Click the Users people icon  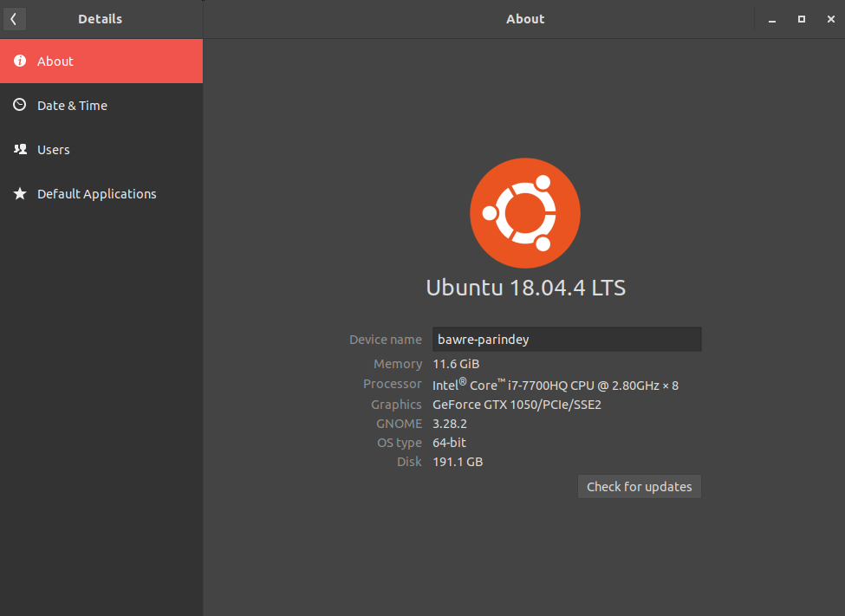tap(20, 149)
